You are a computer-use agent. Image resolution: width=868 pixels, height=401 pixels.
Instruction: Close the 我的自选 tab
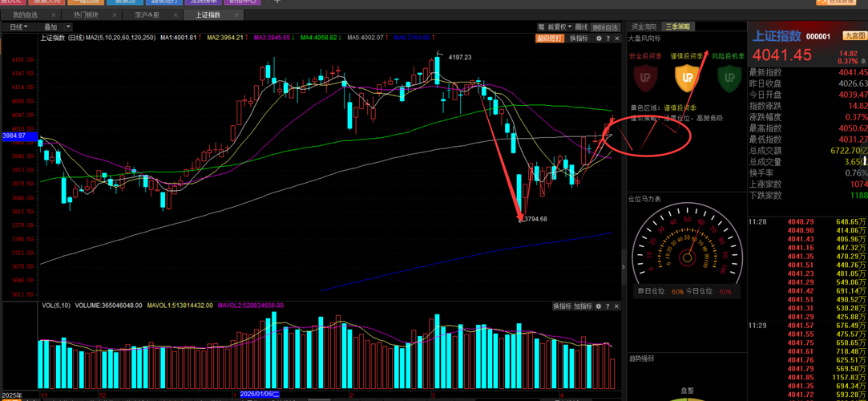click(x=53, y=15)
